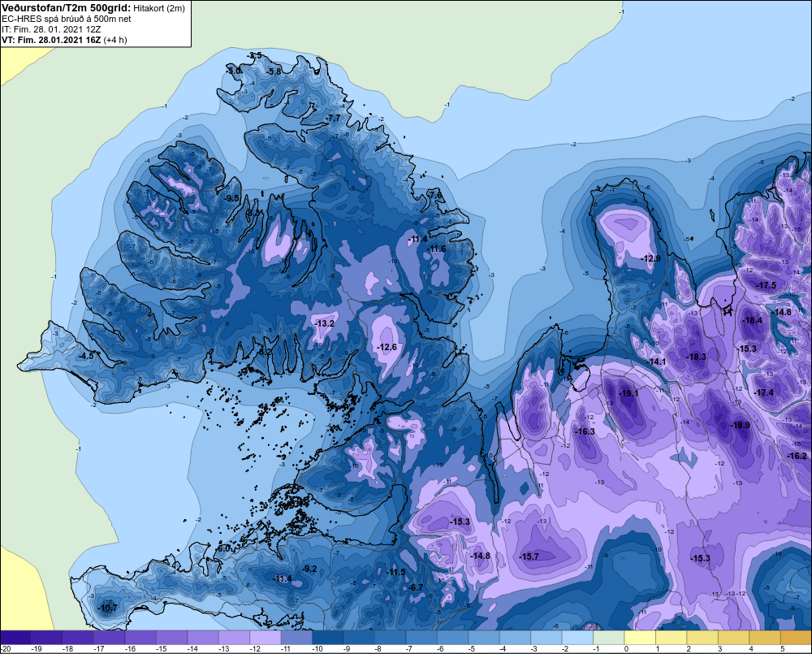Click the -18.4 temperature label

click(x=753, y=320)
